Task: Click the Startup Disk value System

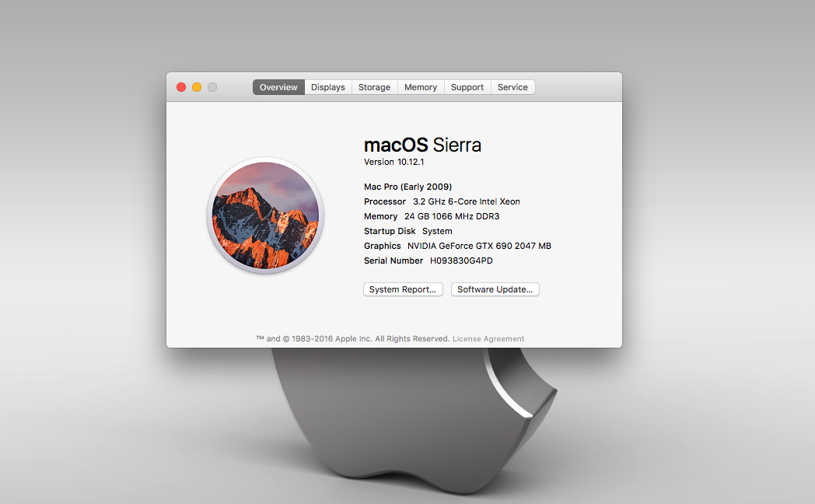Action: tap(437, 231)
